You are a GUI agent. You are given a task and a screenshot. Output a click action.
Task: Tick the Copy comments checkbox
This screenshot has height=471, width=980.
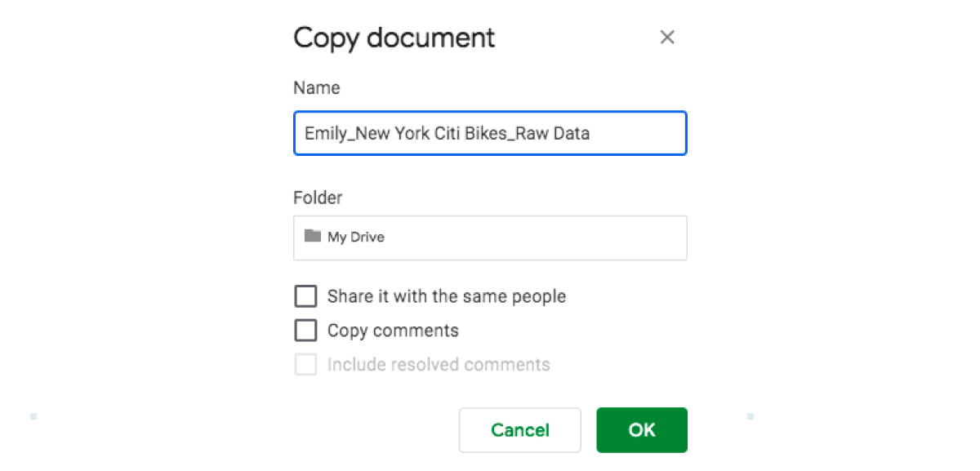305,331
